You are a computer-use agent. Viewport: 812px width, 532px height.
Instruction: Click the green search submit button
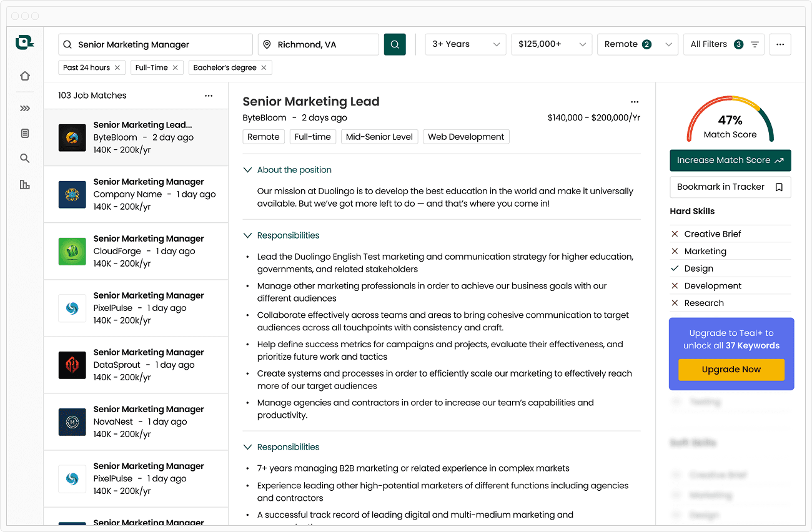tap(395, 44)
